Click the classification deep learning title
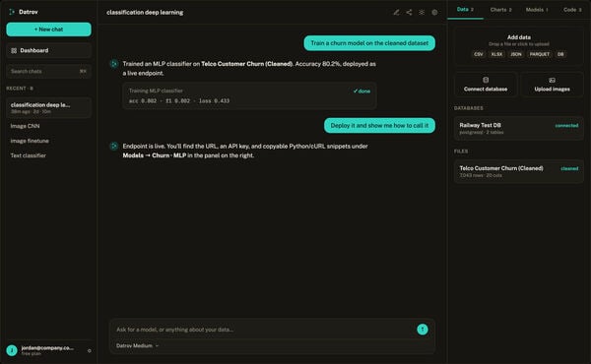Viewport: 591px width, 364px height. [145, 13]
